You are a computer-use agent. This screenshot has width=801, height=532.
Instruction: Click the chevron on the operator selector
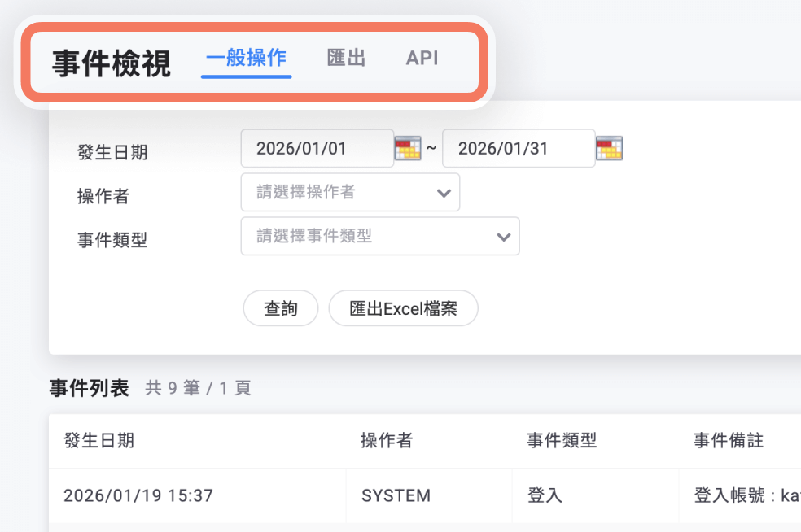(x=444, y=192)
